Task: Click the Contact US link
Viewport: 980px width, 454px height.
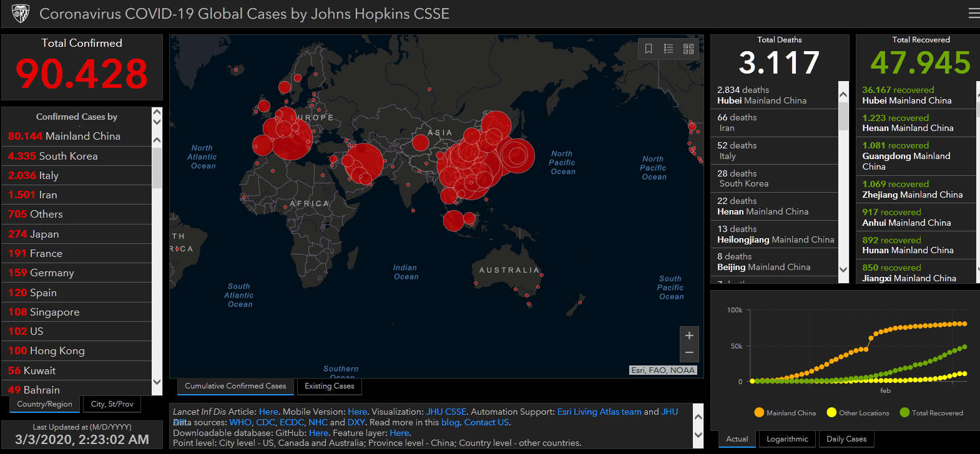Action: [x=486, y=422]
